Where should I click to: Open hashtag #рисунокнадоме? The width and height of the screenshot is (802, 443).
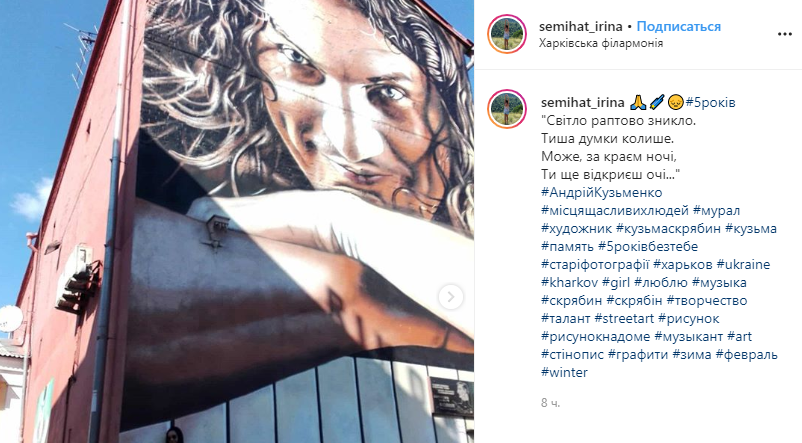click(596, 336)
